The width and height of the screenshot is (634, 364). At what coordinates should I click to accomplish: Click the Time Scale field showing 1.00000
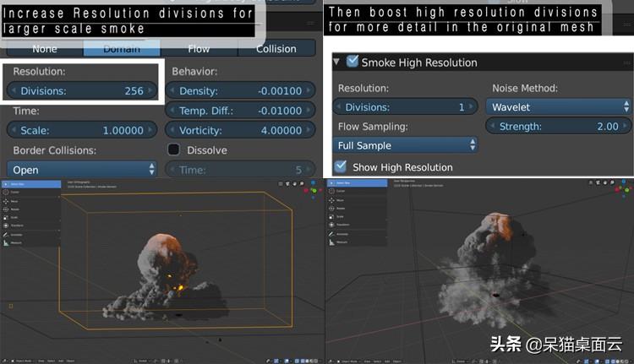pos(82,130)
